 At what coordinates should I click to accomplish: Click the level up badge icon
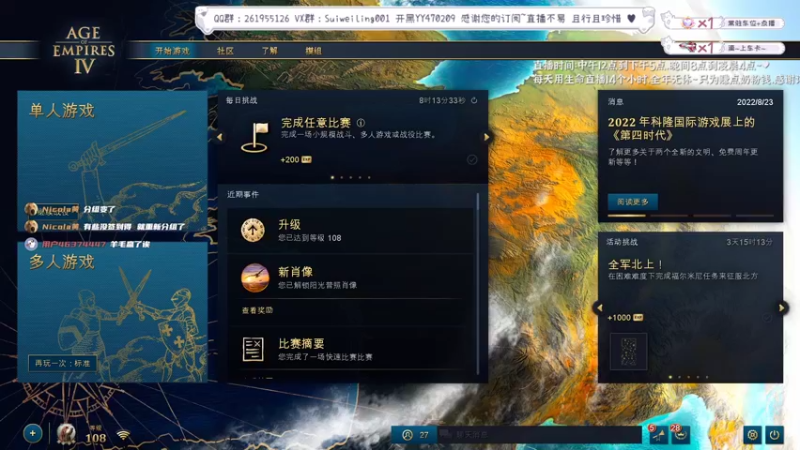[253, 230]
